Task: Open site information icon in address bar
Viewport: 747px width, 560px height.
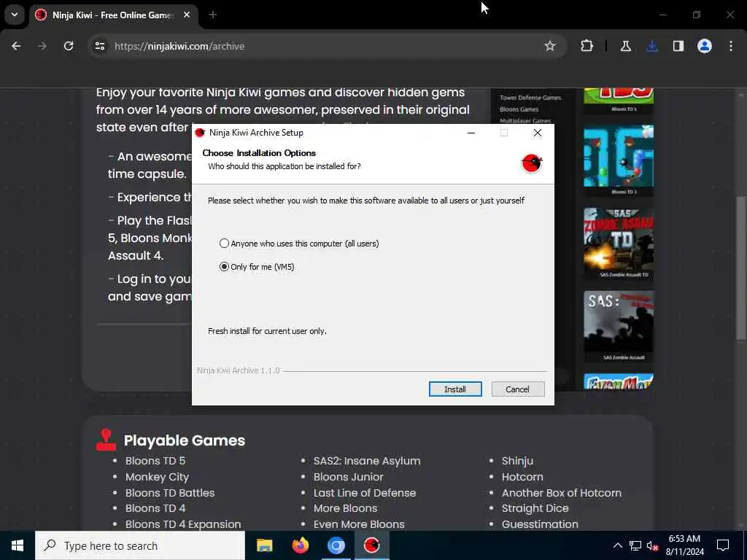Action: [99, 46]
